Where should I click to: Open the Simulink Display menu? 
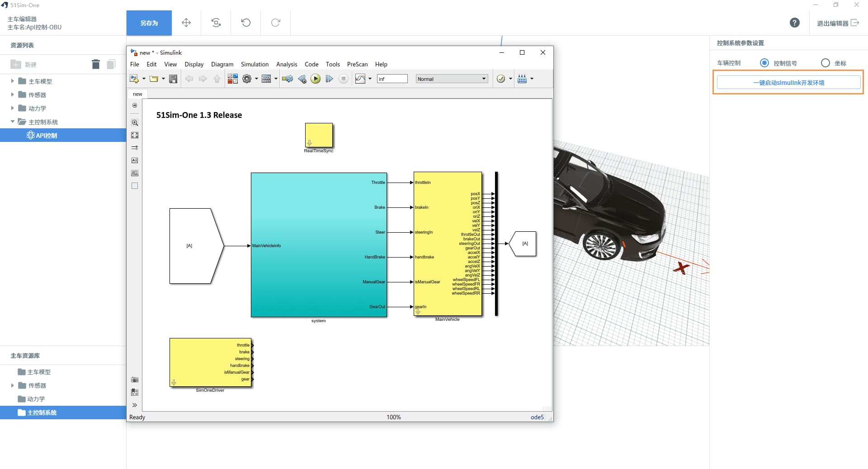[x=194, y=64]
